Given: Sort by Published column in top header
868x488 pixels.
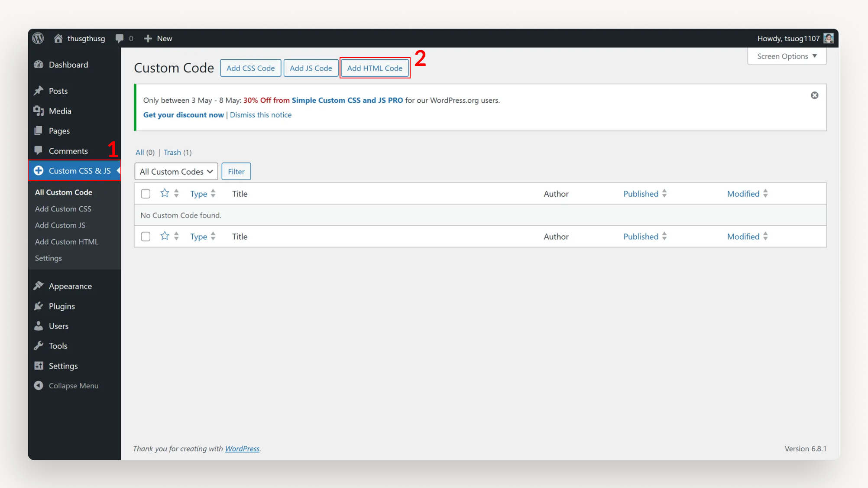Looking at the screenshot, I should (x=641, y=194).
